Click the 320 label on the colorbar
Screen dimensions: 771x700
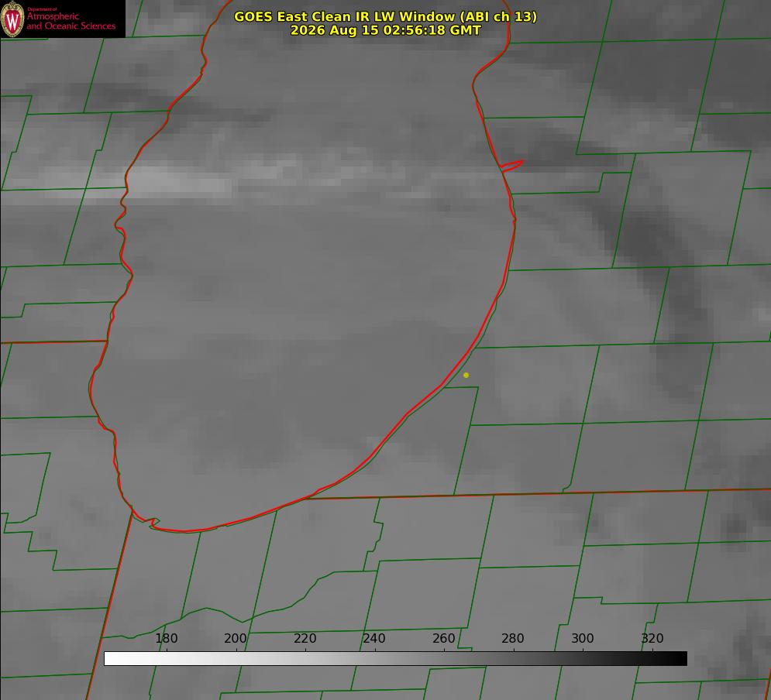coord(652,638)
